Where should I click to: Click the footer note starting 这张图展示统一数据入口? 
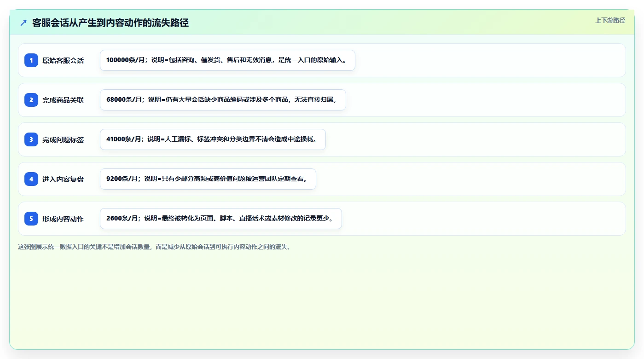click(154, 247)
